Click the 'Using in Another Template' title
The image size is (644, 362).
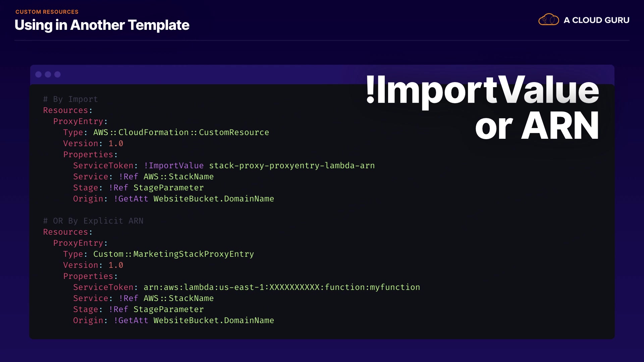pyautogui.click(x=102, y=25)
